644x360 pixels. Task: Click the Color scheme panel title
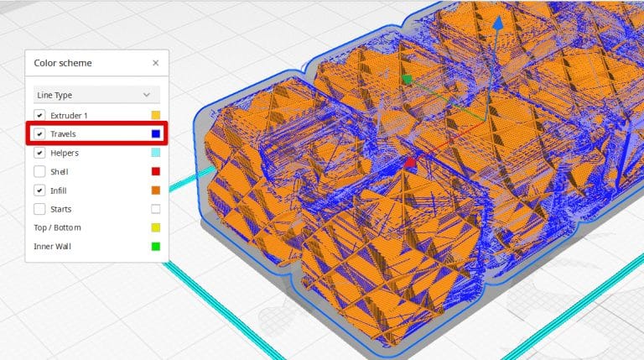coord(63,63)
